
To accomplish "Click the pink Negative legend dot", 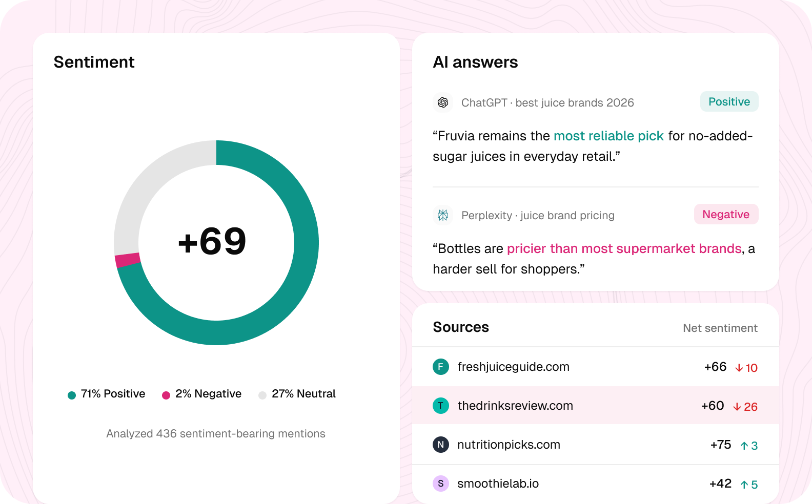I will coord(166,395).
